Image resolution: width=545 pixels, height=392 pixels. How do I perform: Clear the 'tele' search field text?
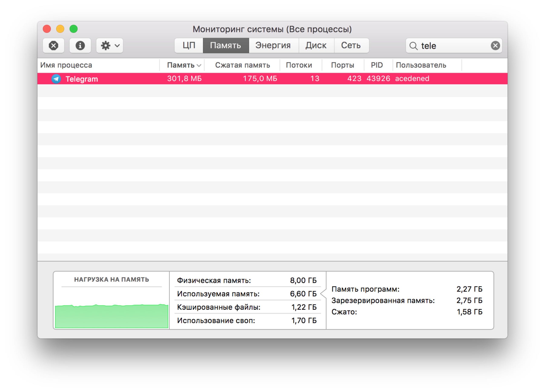495,45
